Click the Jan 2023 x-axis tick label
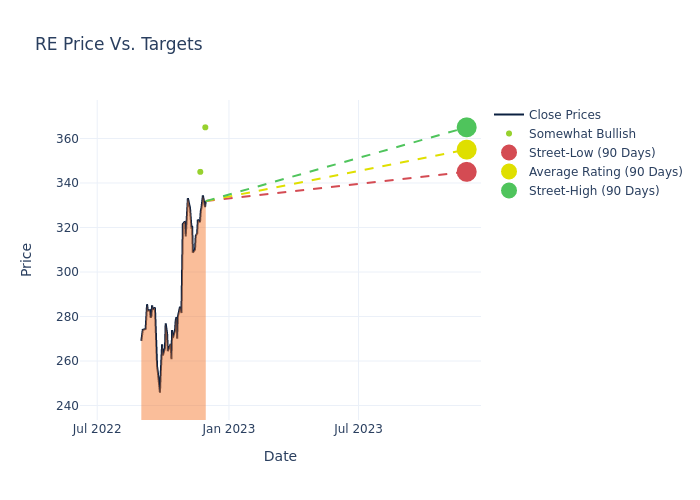Viewport: 700px width, 500px height. tap(228, 429)
